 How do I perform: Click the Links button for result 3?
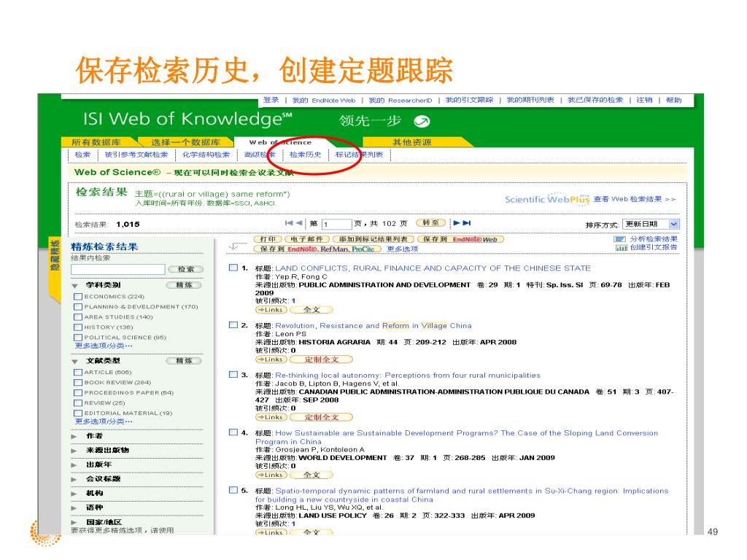pos(271,417)
